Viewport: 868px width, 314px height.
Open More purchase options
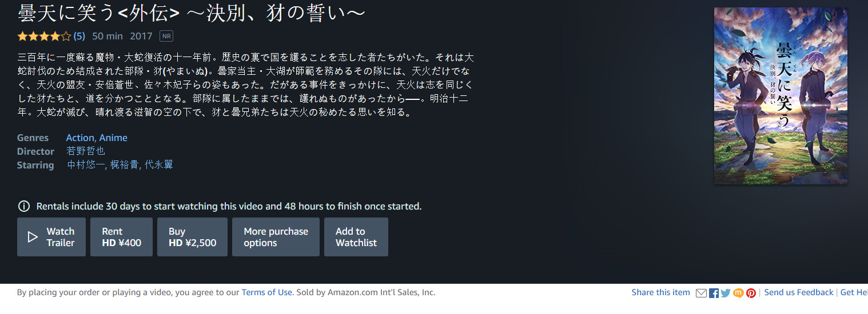point(276,237)
